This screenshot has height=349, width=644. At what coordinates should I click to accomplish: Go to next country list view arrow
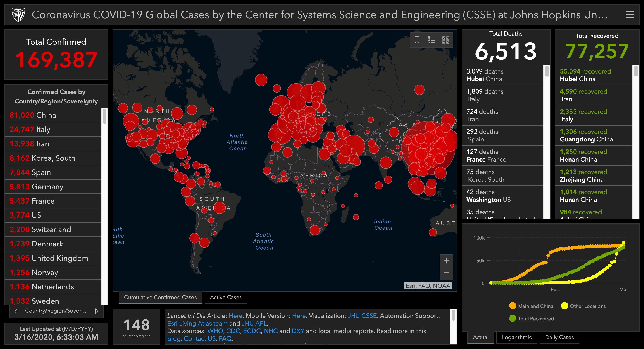97,311
